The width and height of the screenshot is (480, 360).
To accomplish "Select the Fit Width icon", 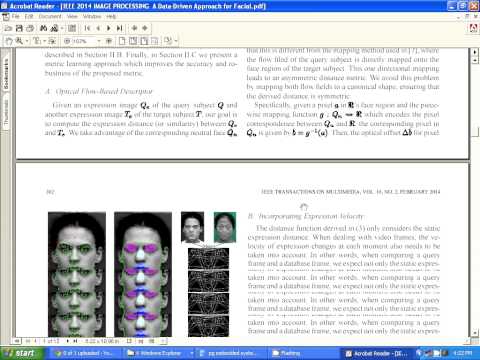I will tap(144, 41).
